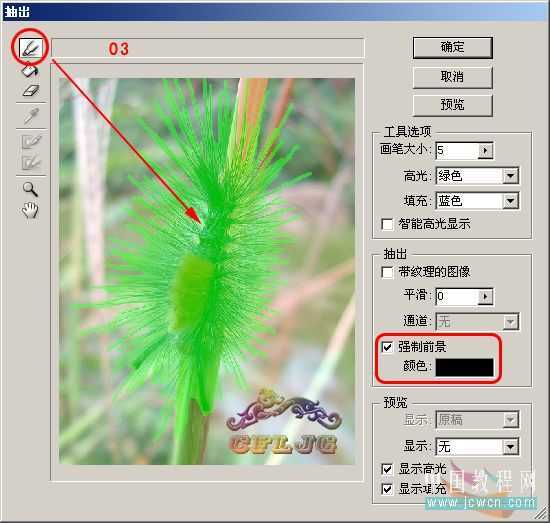Select the Fill bucket tool
The width and height of the screenshot is (550, 523).
[x=31, y=70]
